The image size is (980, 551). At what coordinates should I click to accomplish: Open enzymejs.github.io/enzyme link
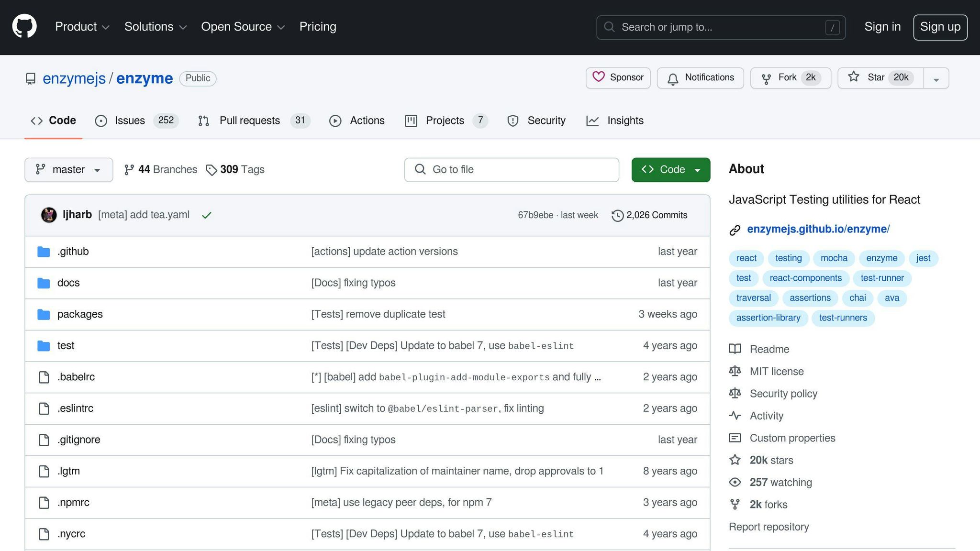tap(818, 229)
